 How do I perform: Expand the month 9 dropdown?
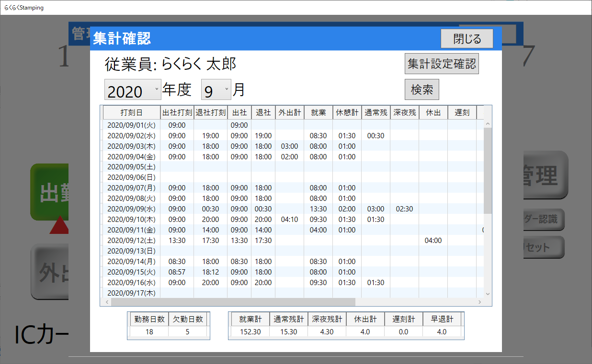[216, 90]
